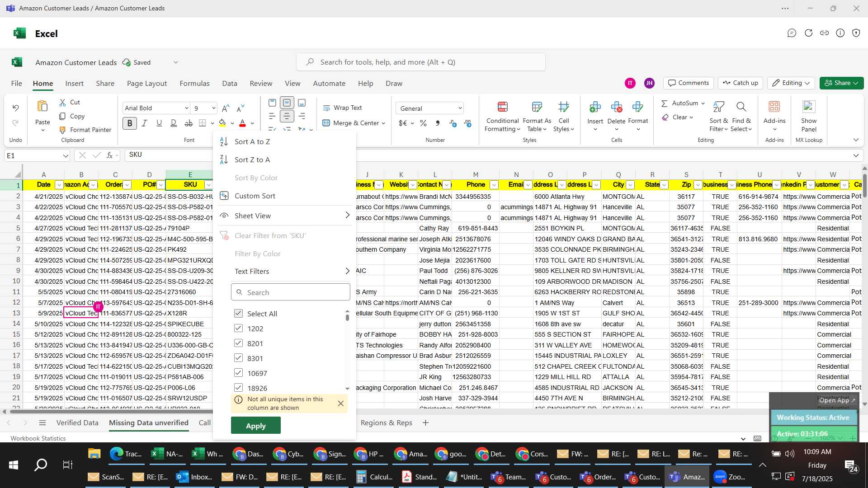Viewport: 868px width, 488px height.
Task: Toggle Bold formatting
Action: (x=130, y=123)
